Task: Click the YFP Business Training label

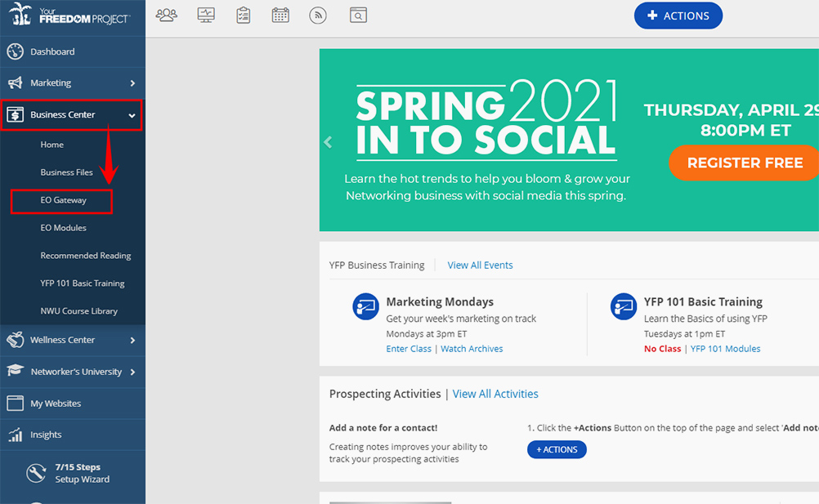Action: click(377, 265)
